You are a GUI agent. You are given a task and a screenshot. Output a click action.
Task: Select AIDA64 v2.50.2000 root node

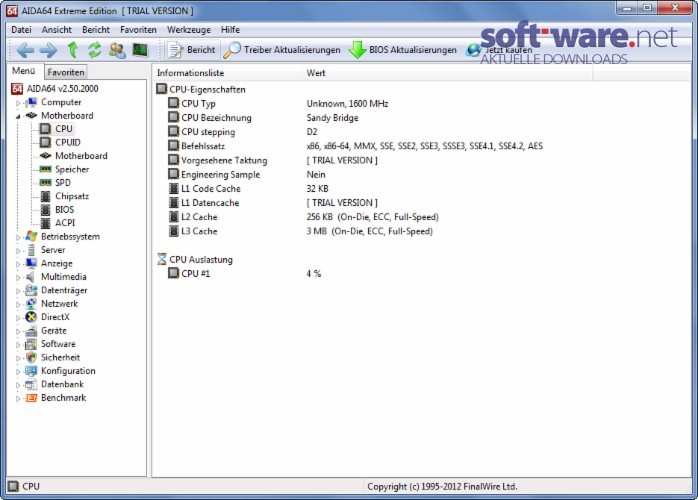click(x=55, y=89)
